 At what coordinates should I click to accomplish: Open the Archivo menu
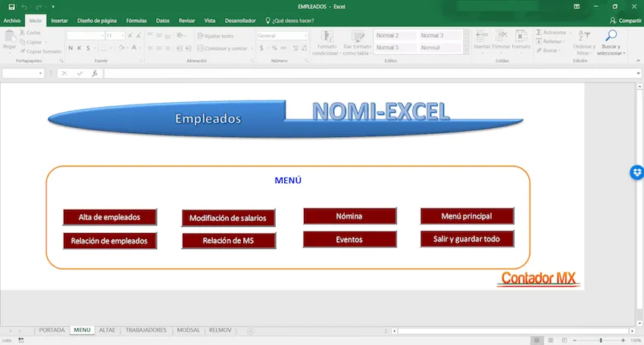pyautogui.click(x=12, y=20)
